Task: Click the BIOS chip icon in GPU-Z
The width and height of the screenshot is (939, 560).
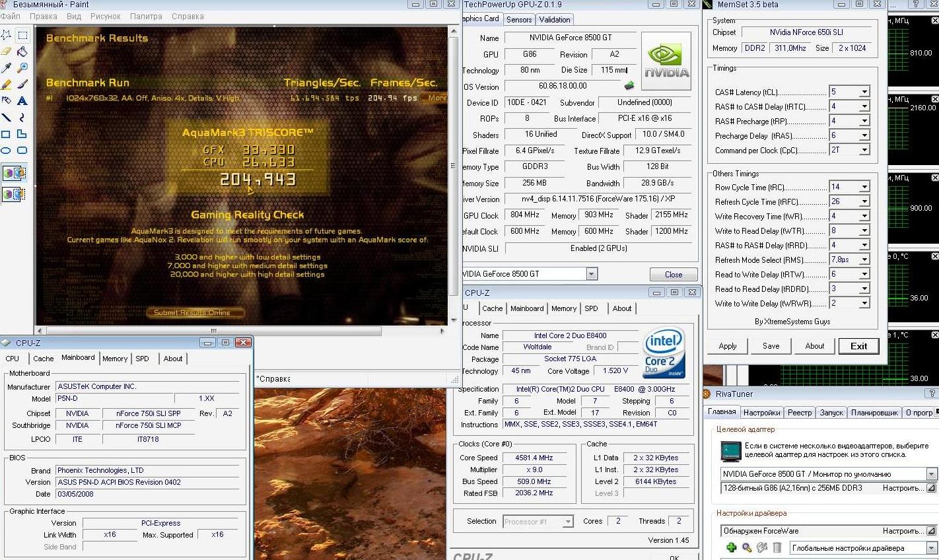Action: click(629, 85)
